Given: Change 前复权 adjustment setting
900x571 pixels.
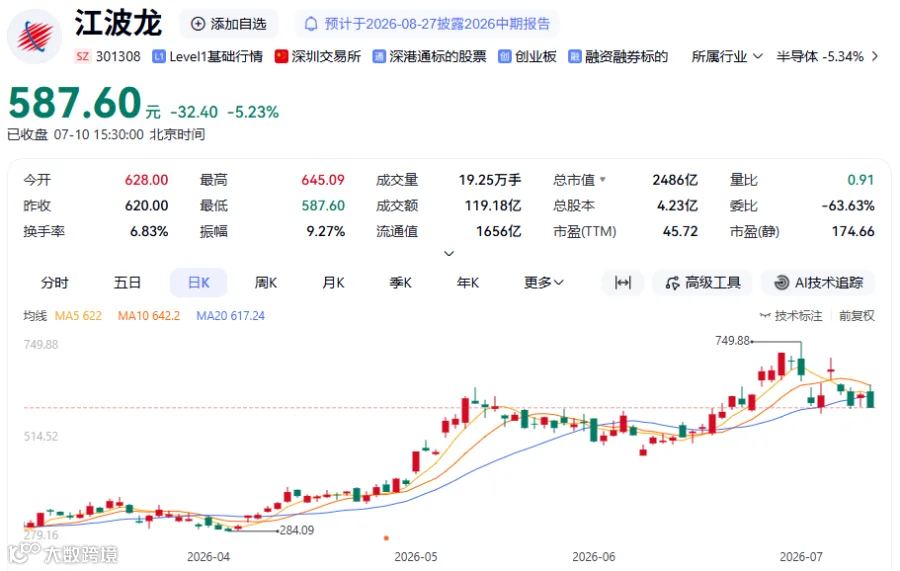Looking at the screenshot, I should coord(857,316).
